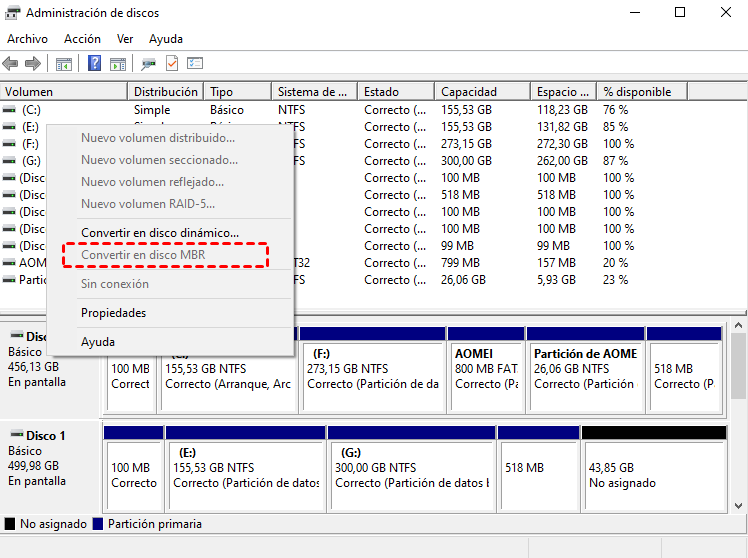The height and width of the screenshot is (558, 748).
Task: Sort by the Capacidad column header
Action: pos(469,92)
